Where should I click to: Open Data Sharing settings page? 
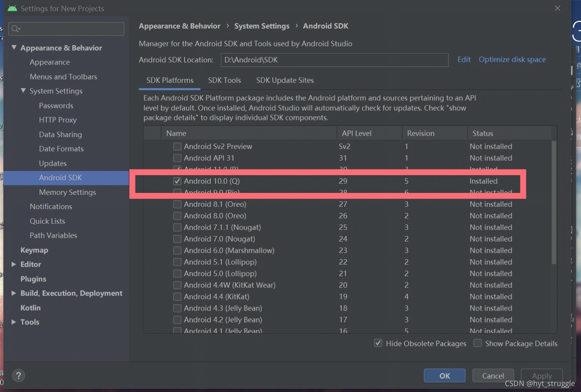[60, 134]
